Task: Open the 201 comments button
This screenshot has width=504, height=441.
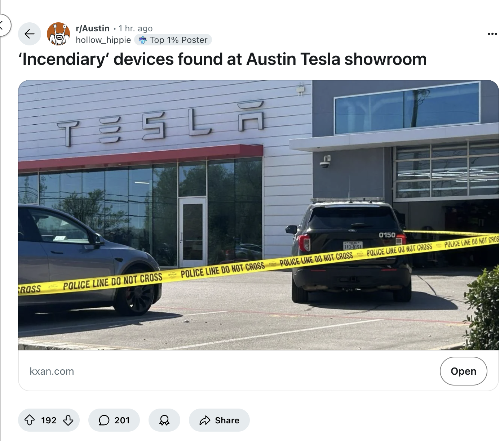Action: pos(114,420)
